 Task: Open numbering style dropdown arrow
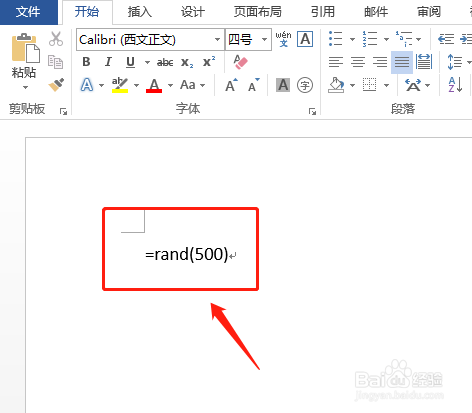[386, 39]
